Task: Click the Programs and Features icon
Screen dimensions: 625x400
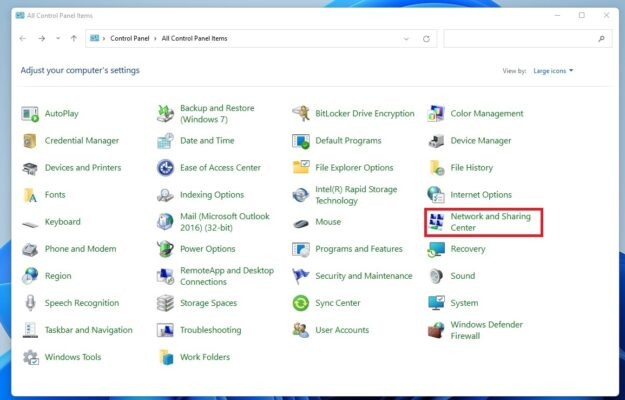Action: tap(301, 249)
